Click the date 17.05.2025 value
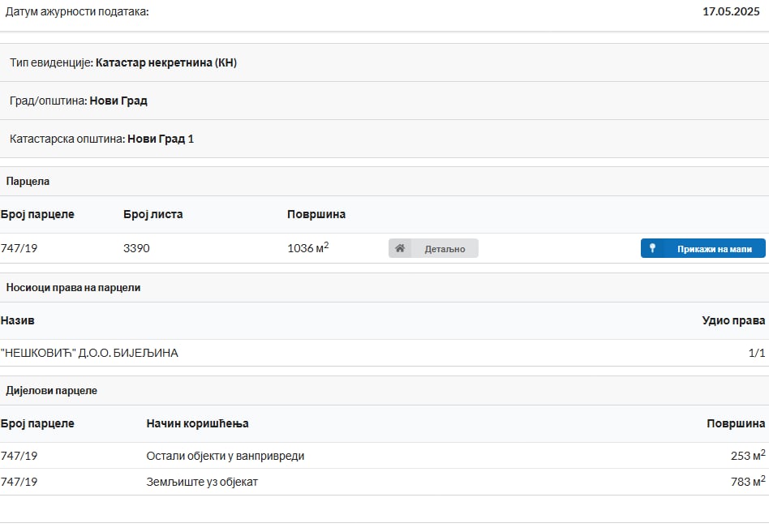769x532 pixels. click(x=730, y=11)
